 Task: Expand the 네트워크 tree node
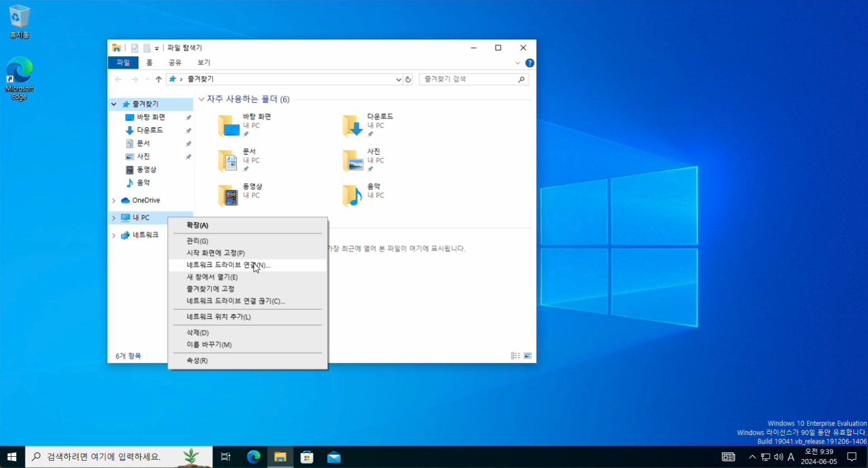click(x=114, y=235)
